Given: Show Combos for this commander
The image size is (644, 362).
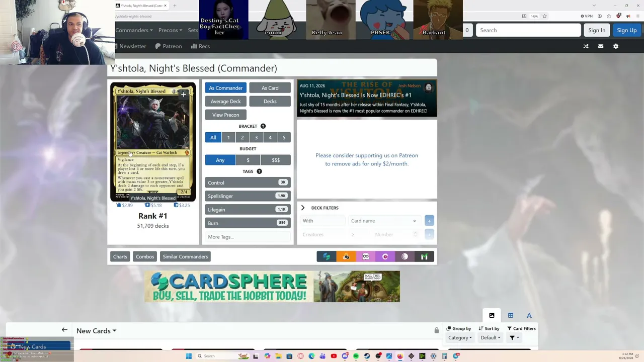Looking at the screenshot, I should coord(145,256).
